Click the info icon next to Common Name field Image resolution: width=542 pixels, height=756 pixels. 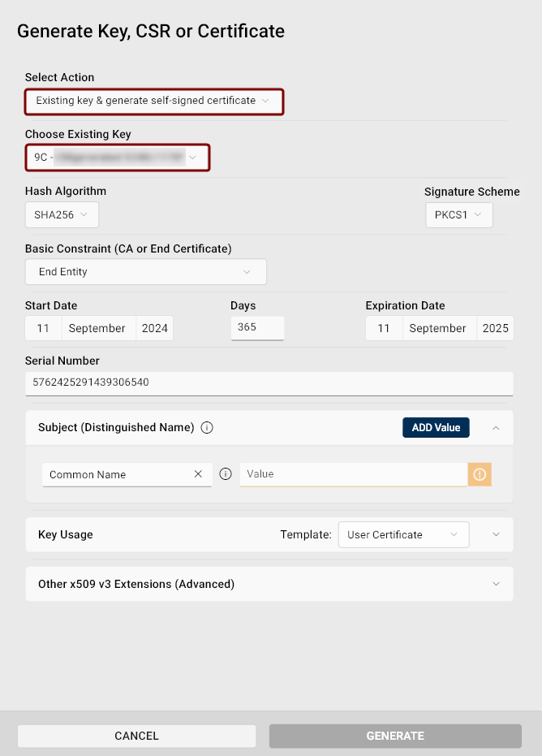click(x=226, y=474)
